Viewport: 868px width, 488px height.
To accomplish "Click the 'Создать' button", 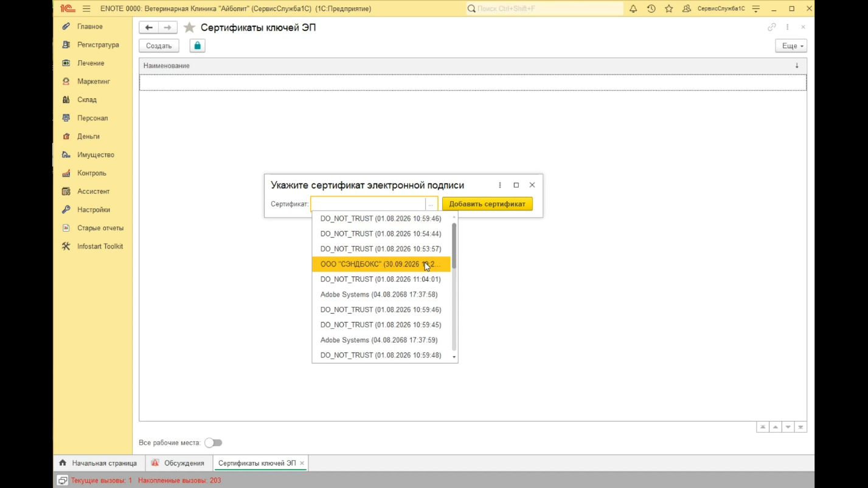I will (x=159, y=46).
